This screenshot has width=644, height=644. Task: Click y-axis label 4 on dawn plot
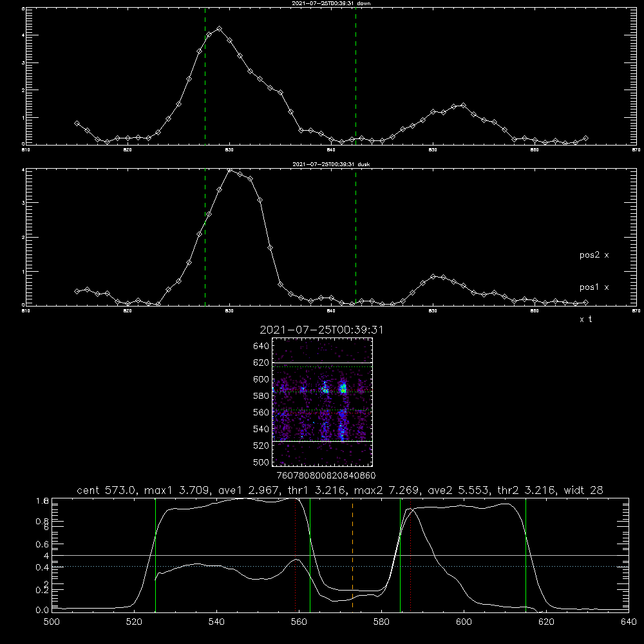click(23, 35)
